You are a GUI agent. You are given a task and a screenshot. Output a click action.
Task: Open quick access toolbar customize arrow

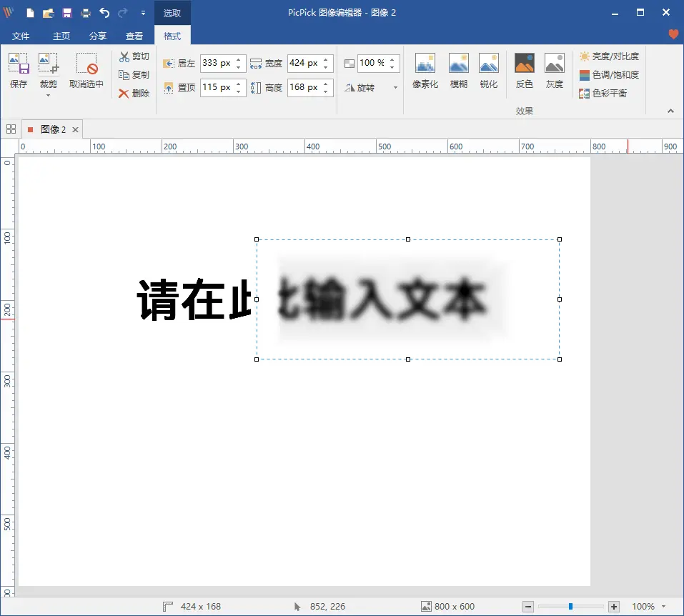coord(143,13)
